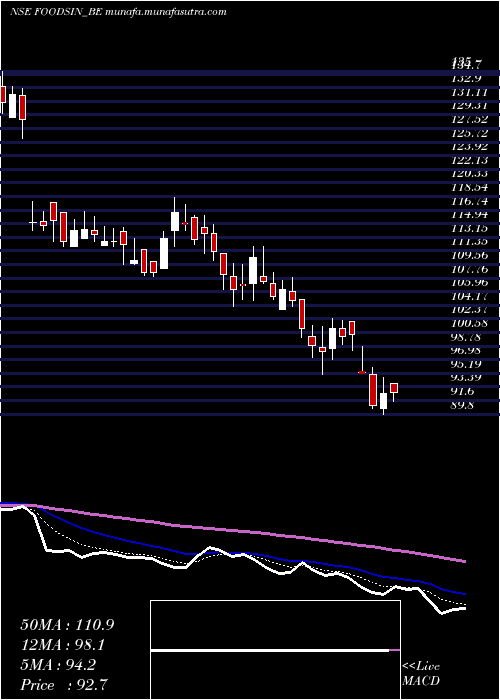Click the 50MA : 110.9 readout
Viewport: 500px width, 700px height.
67,625
